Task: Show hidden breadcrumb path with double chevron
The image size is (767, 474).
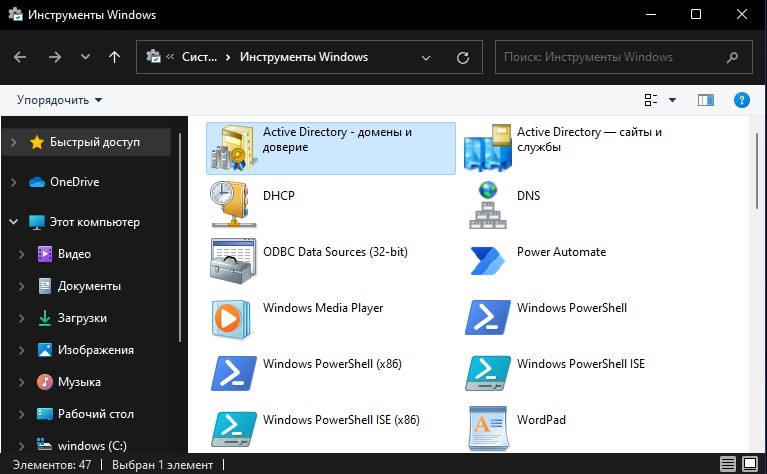Action: click(x=170, y=57)
